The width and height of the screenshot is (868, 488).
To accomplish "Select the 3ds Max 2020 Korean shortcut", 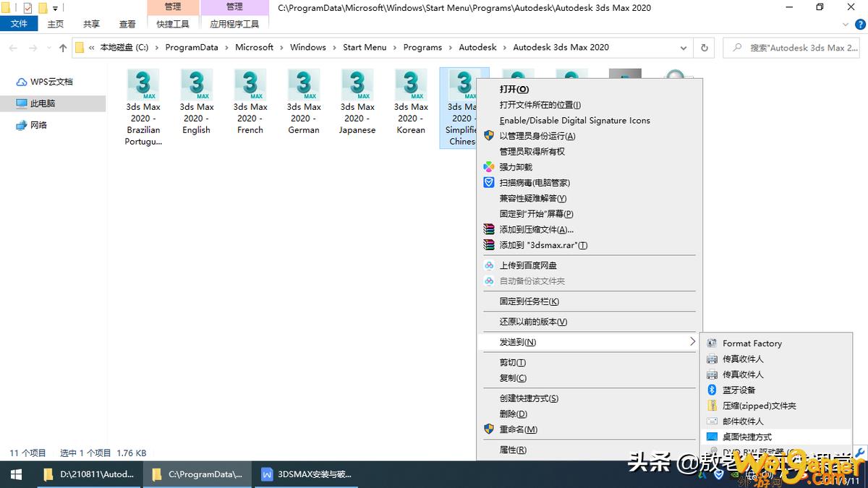I will tap(411, 102).
